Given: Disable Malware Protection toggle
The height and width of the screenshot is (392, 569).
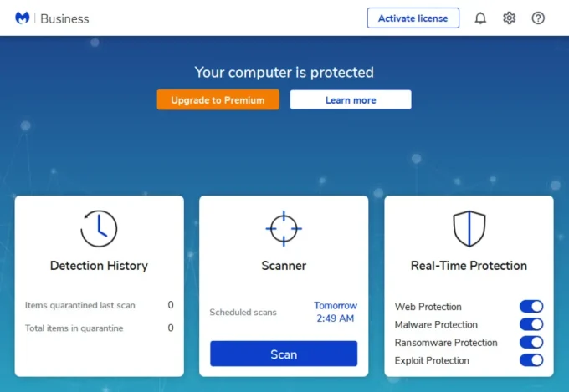Looking at the screenshot, I should (531, 324).
